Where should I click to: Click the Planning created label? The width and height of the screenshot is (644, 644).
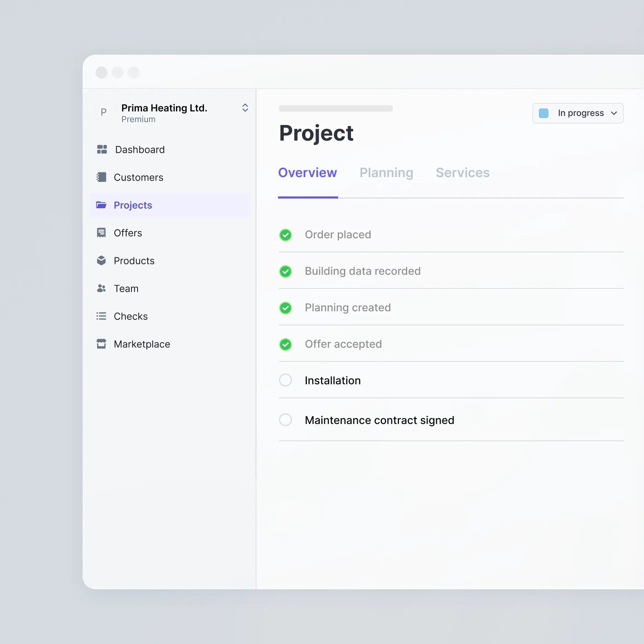tap(348, 308)
